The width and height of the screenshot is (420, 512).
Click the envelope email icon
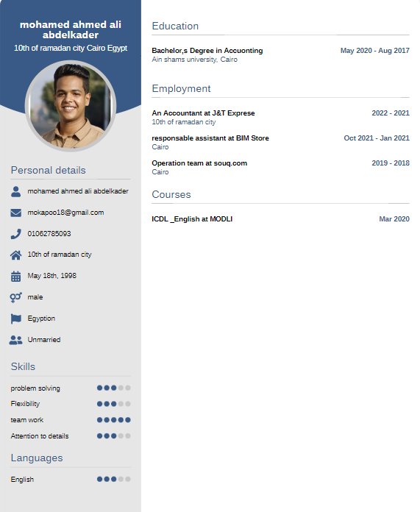pyautogui.click(x=15, y=213)
